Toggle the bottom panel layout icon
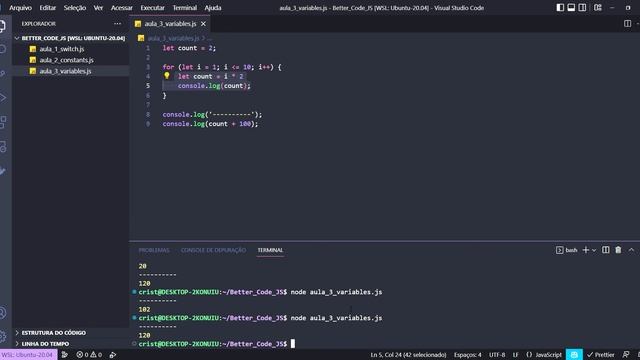640x360 pixels. pos(571,8)
